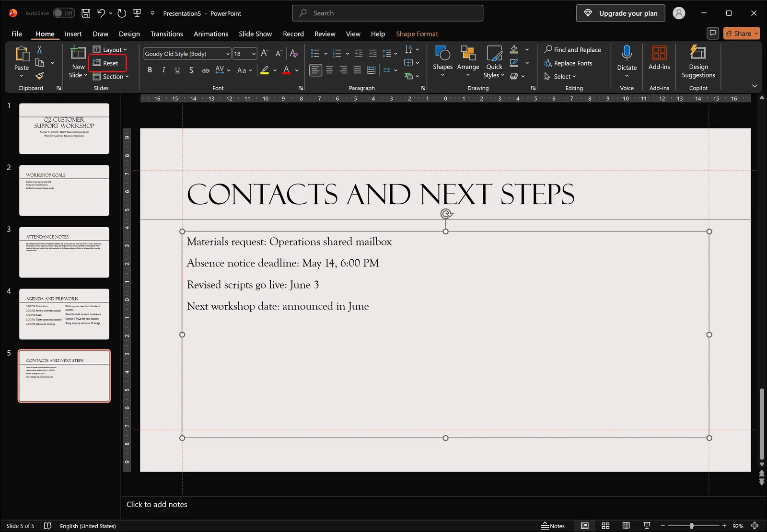This screenshot has height=532, width=767.
Task: Justify text alignment
Action: click(x=357, y=70)
